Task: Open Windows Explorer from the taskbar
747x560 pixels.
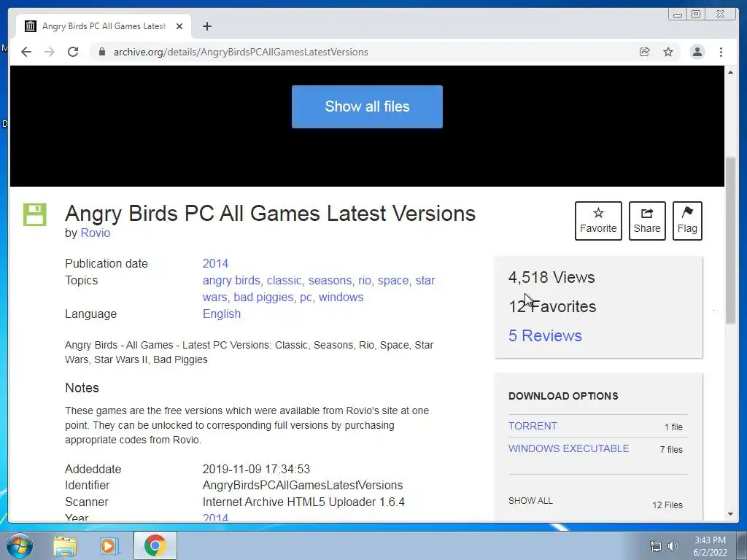Action: coord(65,545)
